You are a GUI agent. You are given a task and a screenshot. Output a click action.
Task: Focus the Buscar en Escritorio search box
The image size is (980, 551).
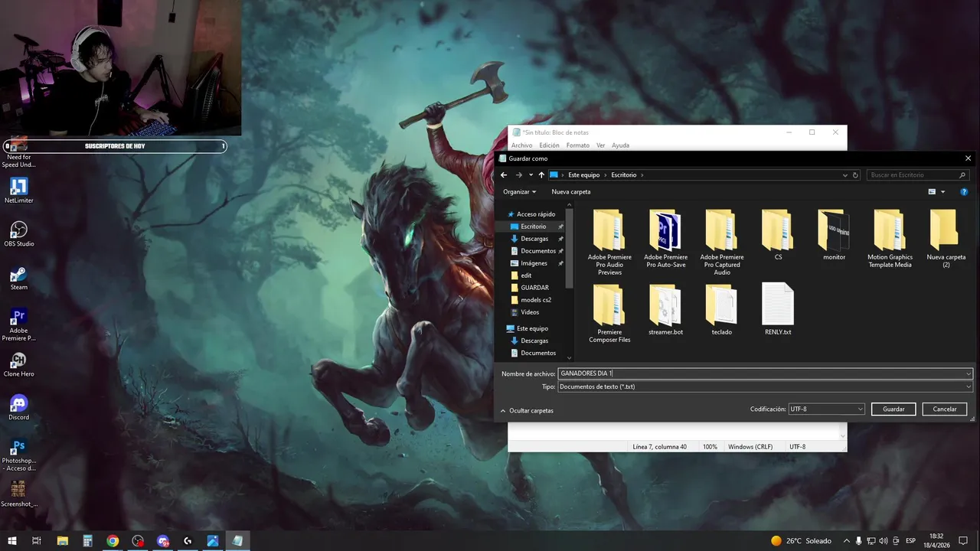919,175
